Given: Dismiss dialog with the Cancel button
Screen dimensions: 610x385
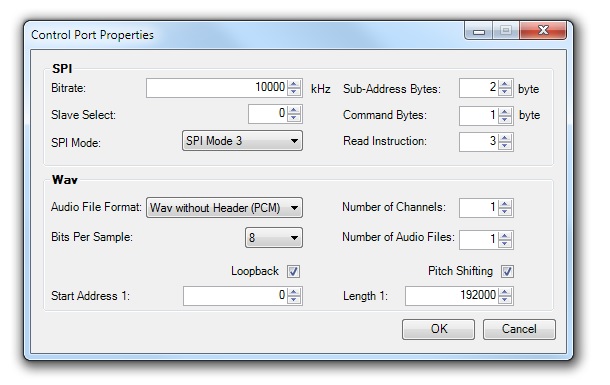Looking at the screenshot, I should [519, 329].
